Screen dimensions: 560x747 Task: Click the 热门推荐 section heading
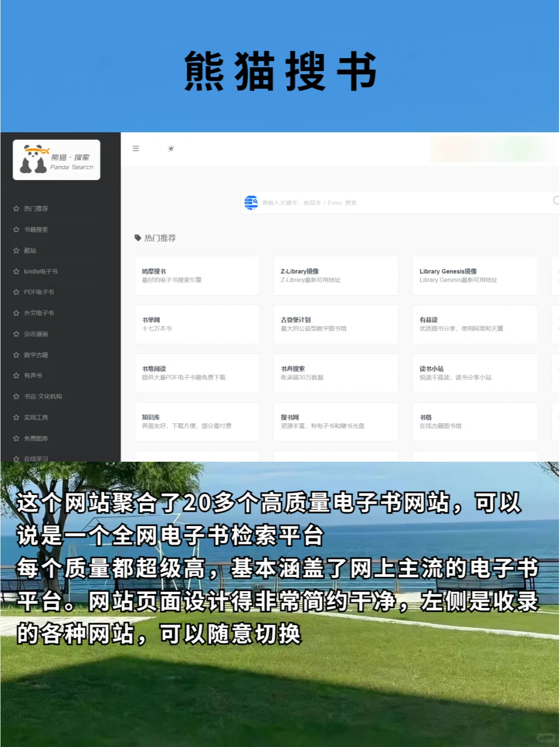[160, 238]
